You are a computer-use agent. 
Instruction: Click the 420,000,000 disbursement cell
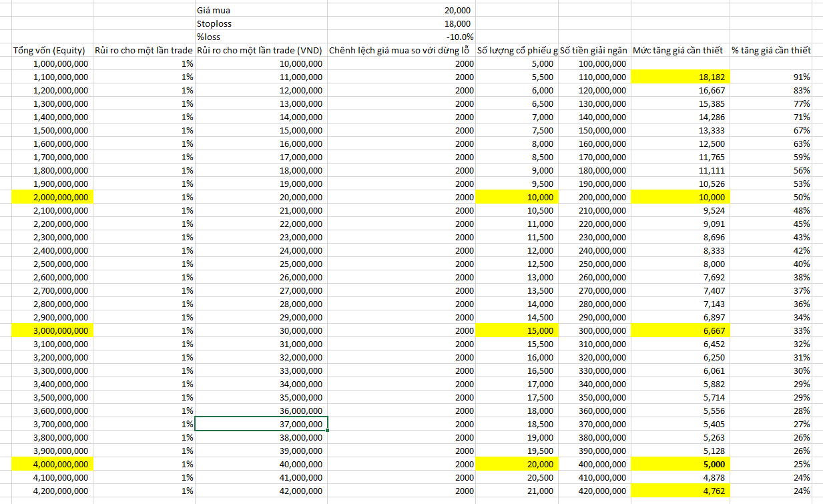click(594, 491)
